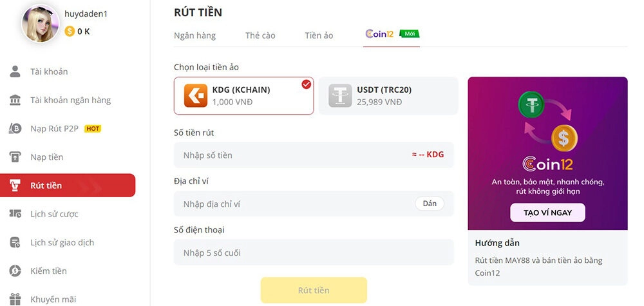
Task: Focus the Nhập số tiền field
Action: (314, 155)
